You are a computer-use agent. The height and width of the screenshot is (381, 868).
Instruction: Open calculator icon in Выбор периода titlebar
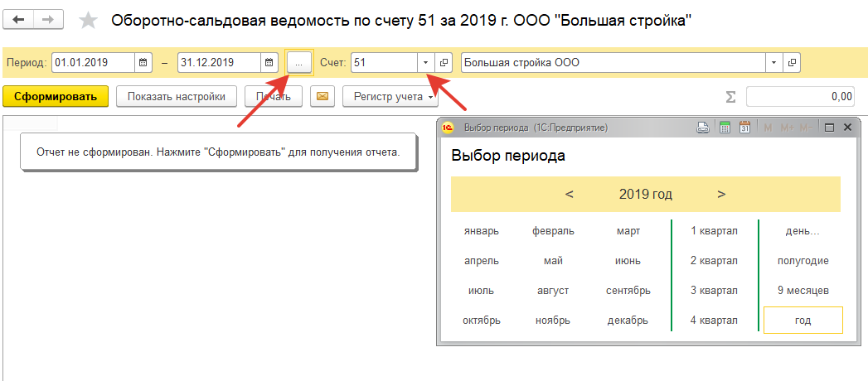pyautogui.click(x=725, y=128)
